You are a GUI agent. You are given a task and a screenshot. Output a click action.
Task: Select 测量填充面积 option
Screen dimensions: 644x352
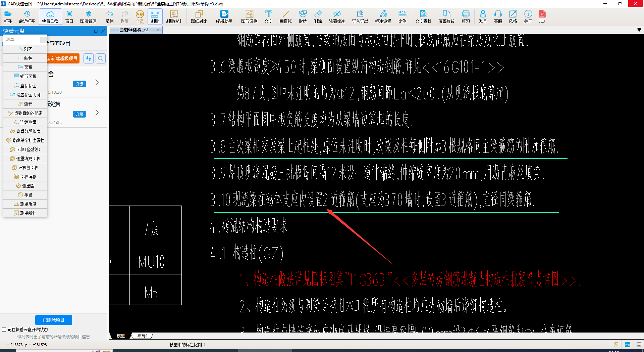[x=25, y=159]
